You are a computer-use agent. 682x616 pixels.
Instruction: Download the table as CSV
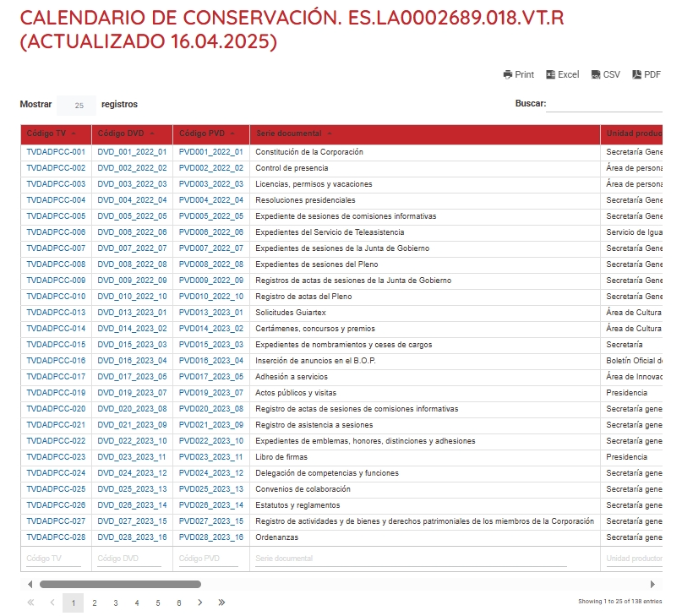[x=605, y=74]
